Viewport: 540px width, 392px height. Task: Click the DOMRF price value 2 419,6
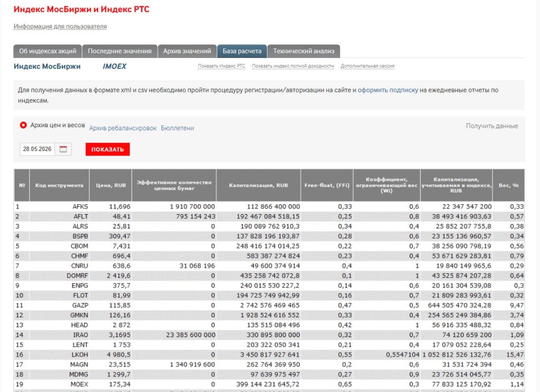tap(119, 276)
